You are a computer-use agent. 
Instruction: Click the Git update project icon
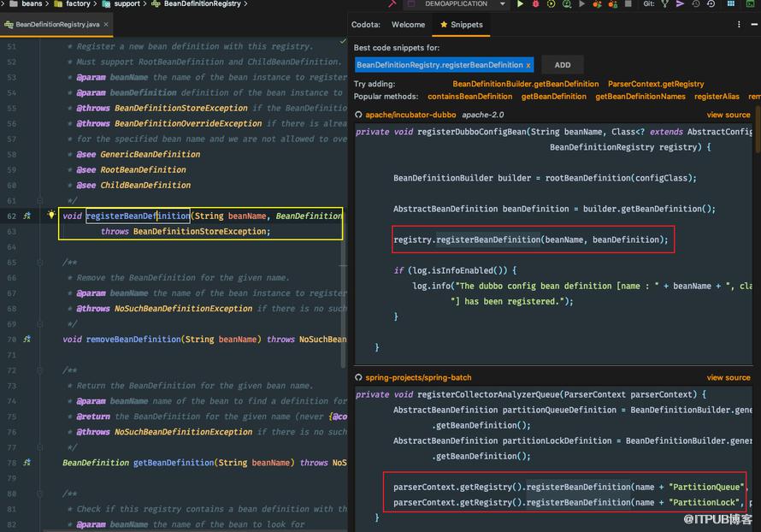665,4
